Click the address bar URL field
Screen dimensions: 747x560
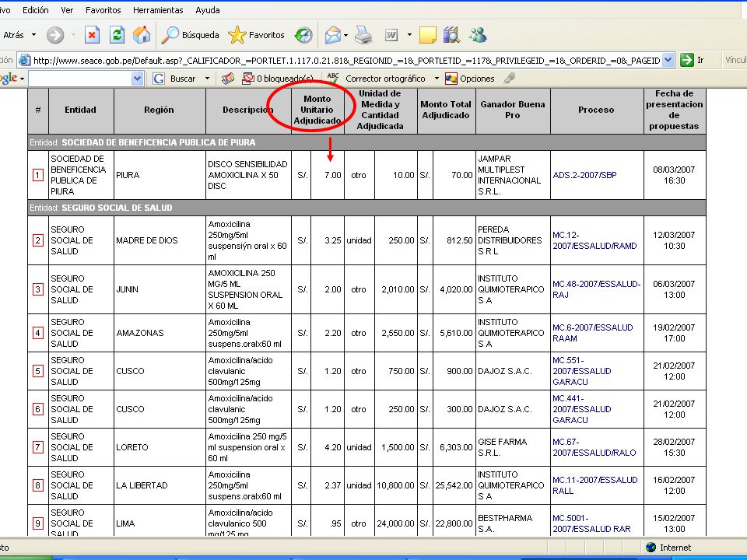(x=346, y=61)
